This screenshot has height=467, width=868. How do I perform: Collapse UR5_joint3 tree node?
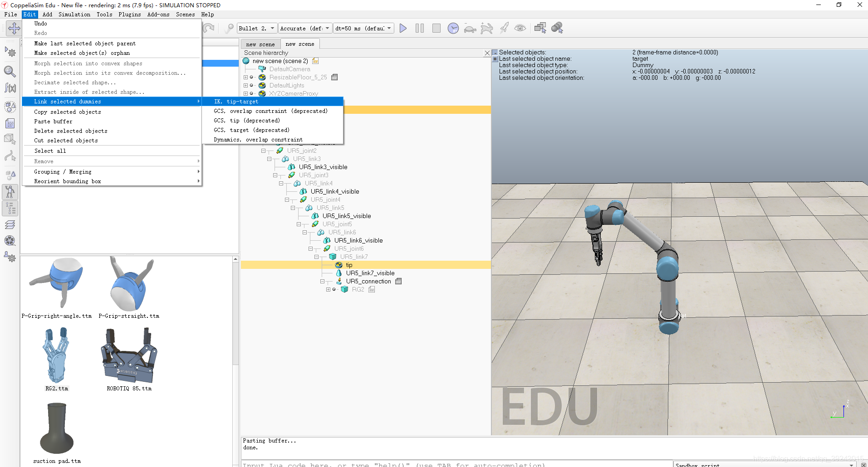(275, 175)
